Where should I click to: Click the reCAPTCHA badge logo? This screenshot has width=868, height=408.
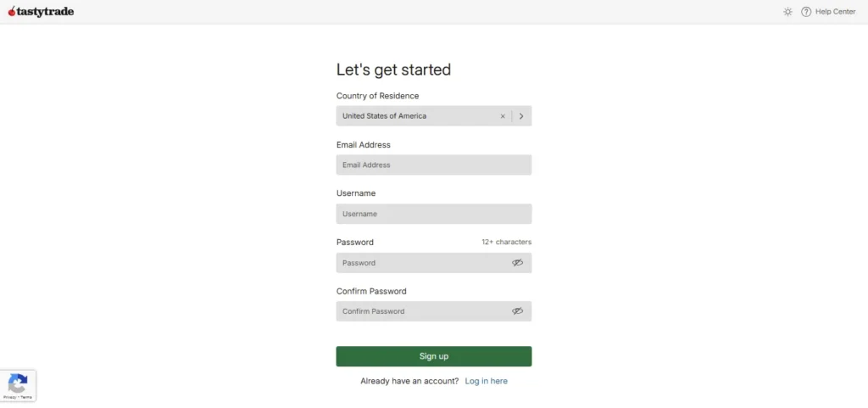point(18,383)
